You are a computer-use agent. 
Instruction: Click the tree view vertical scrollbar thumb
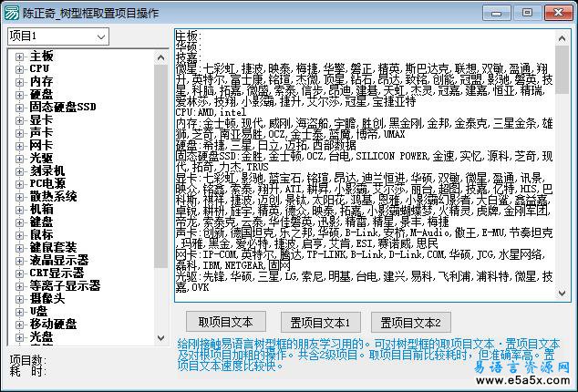(160, 166)
